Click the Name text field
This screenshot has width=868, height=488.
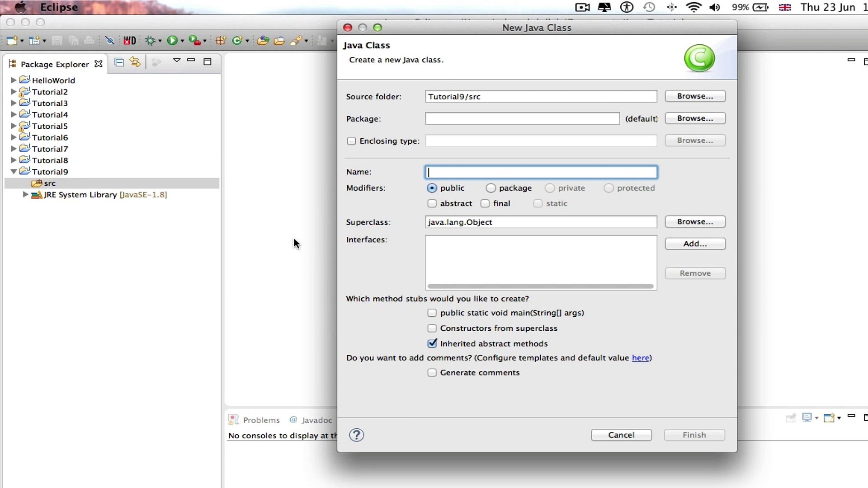tap(541, 172)
